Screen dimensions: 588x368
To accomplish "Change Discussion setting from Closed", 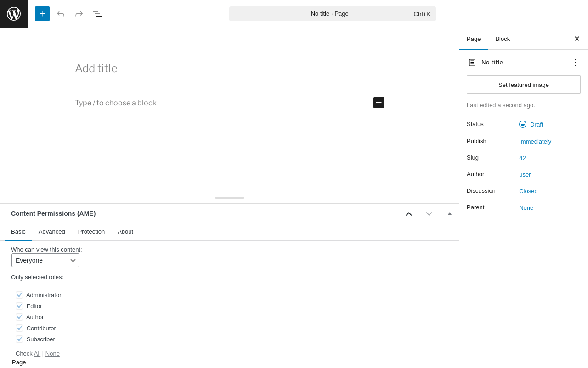I will pos(528,191).
